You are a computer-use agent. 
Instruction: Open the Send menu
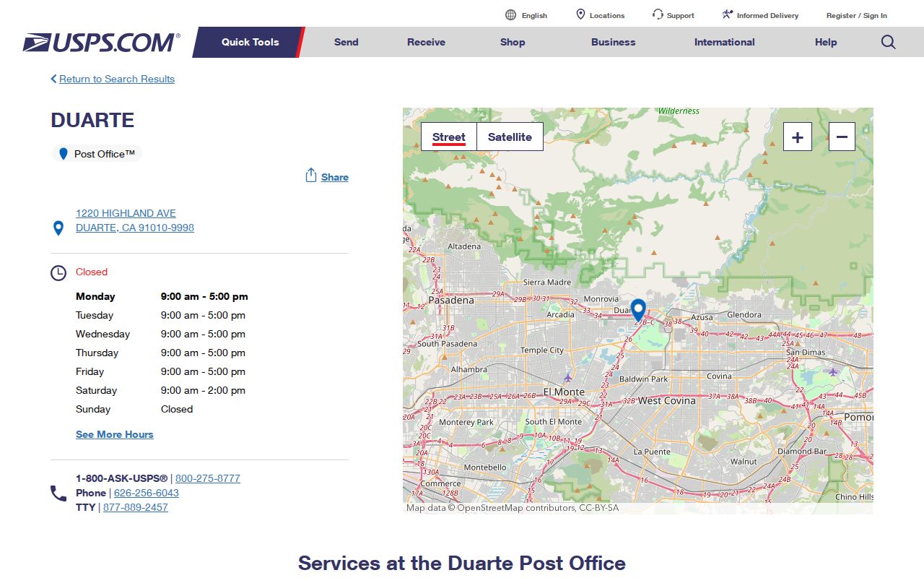pyautogui.click(x=346, y=42)
